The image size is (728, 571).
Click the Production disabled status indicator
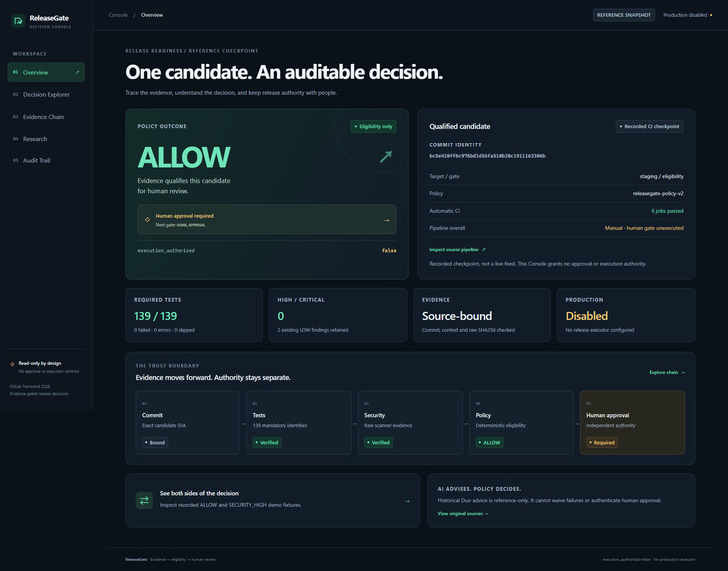687,15
